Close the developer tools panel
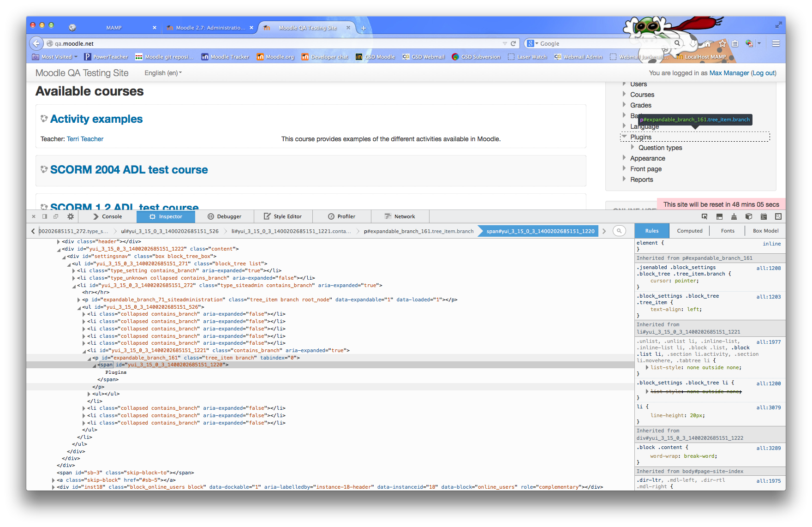Viewport: 812px width, 527px height. pyautogui.click(x=34, y=216)
